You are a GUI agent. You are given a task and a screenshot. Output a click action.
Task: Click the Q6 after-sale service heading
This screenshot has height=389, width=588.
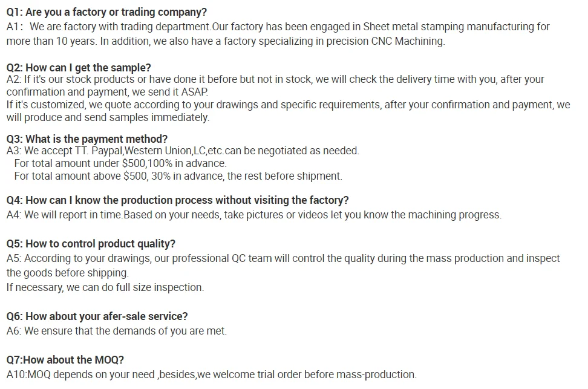tap(97, 316)
